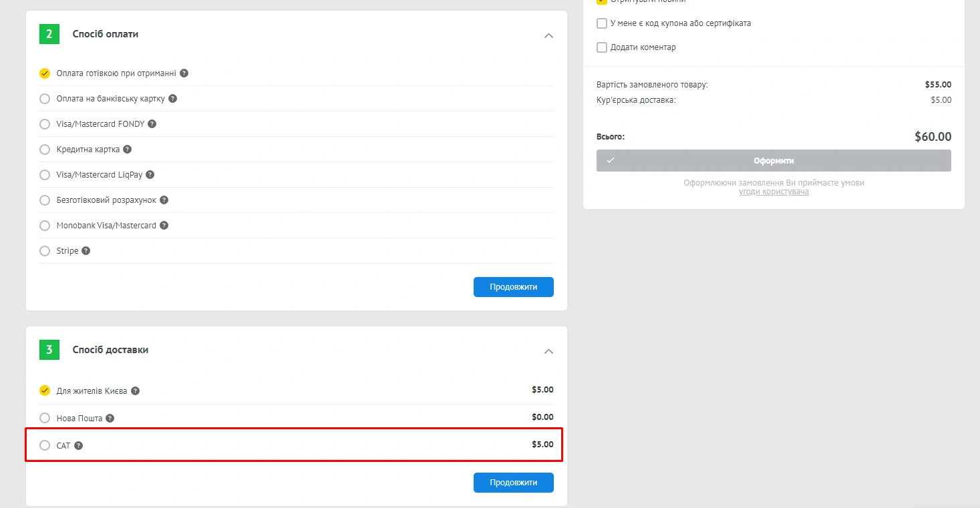Enable the coupon or certificate code checkbox
Viewport: 980px width, 508px height.
pos(602,23)
